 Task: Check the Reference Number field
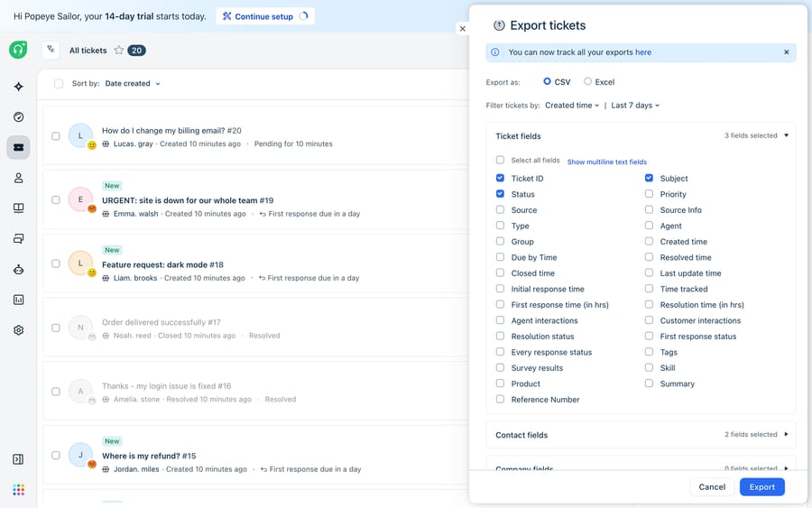[500, 399]
